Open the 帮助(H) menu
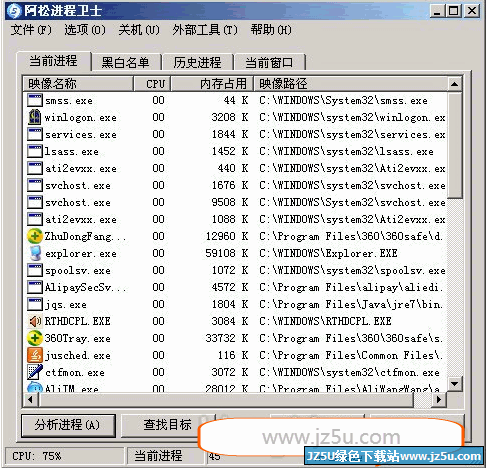The height and width of the screenshot is (468, 487). pos(271,30)
